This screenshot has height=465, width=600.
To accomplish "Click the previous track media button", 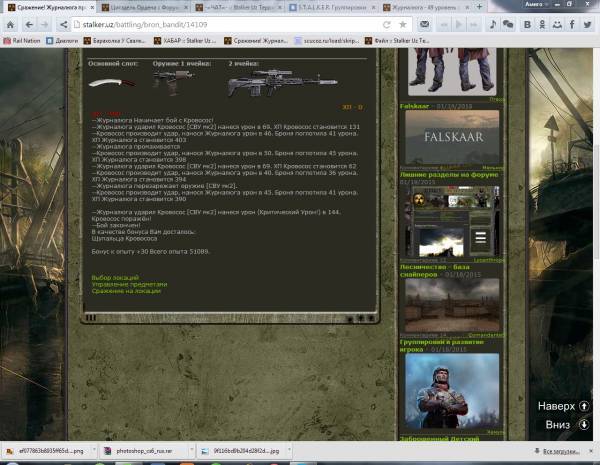I will (x=444, y=25).
